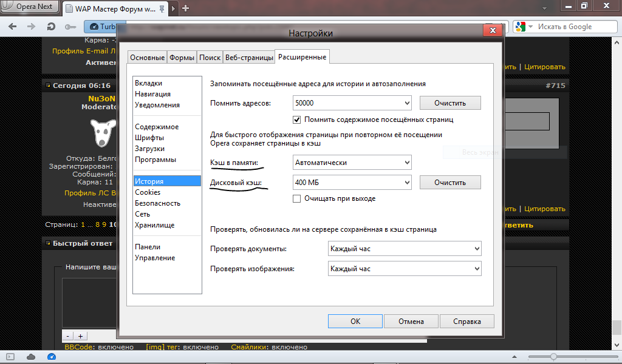Click the Opera Turbo status bar icon

click(x=52, y=356)
